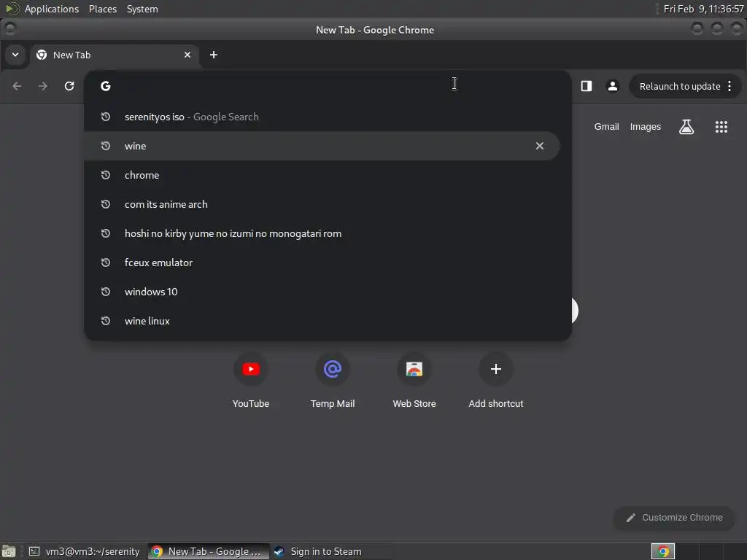Open Search Labs flask icon

686,127
